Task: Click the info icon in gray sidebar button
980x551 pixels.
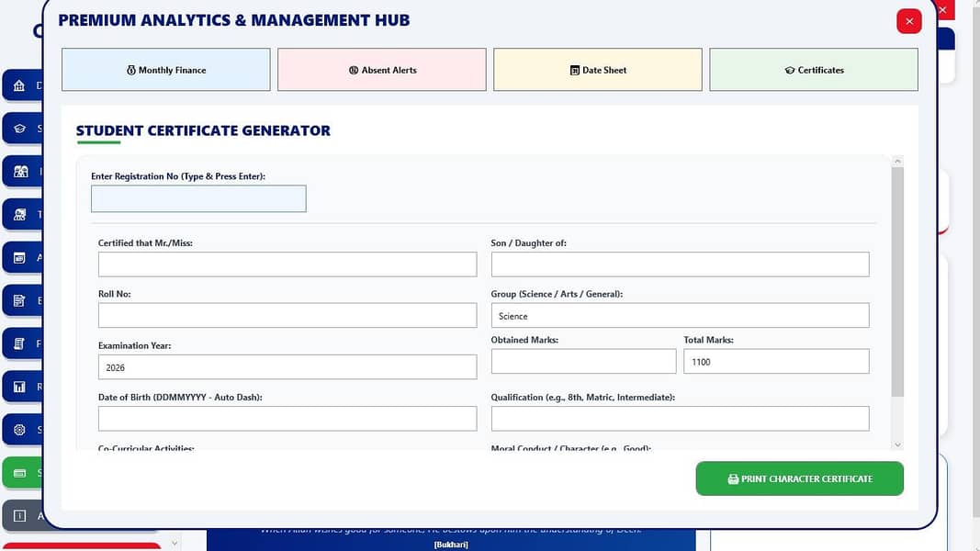Action: (x=19, y=515)
